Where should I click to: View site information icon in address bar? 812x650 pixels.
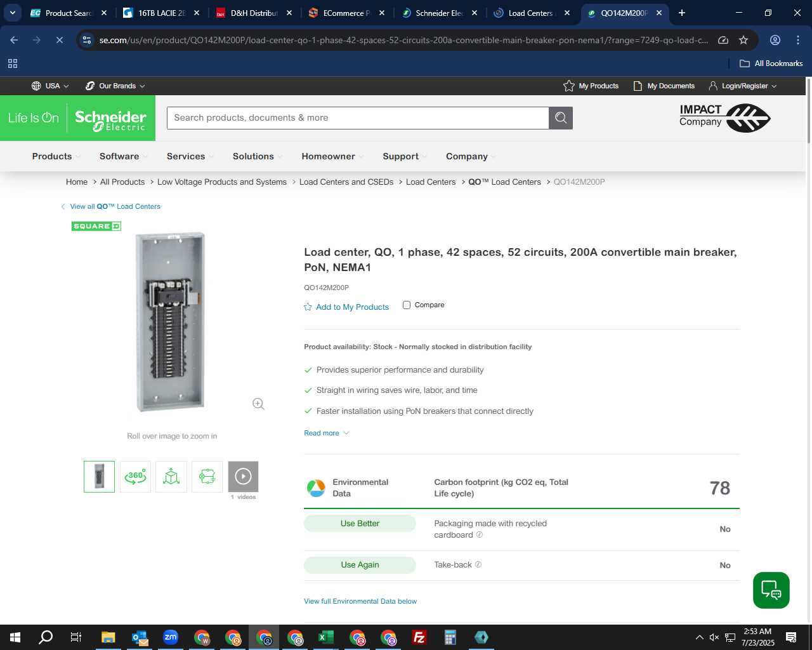87,40
